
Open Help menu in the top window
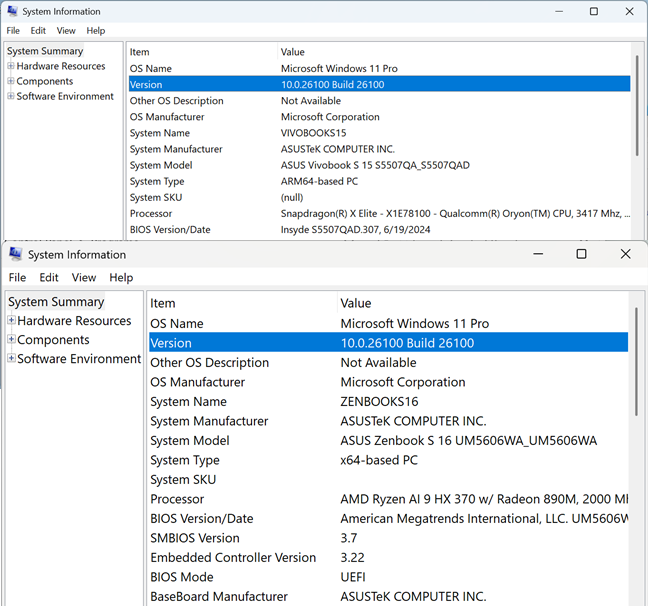95,31
